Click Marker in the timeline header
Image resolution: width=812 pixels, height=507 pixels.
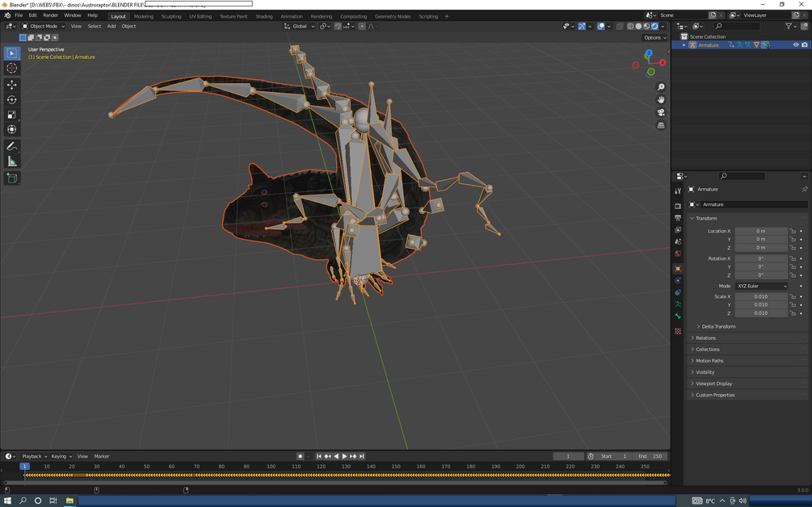(102, 456)
